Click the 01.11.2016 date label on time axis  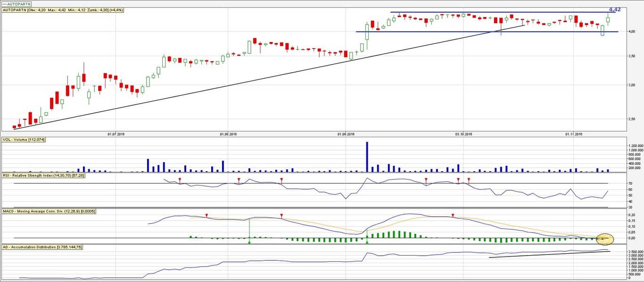pyautogui.click(x=574, y=134)
